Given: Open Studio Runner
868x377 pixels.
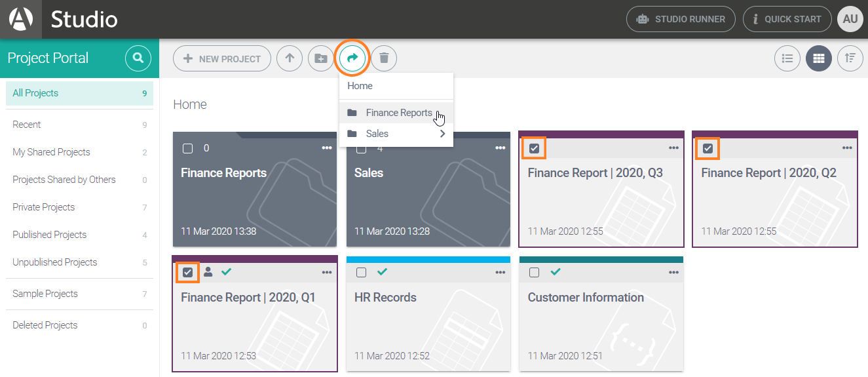Looking at the screenshot, I should [x=681, y=19].
